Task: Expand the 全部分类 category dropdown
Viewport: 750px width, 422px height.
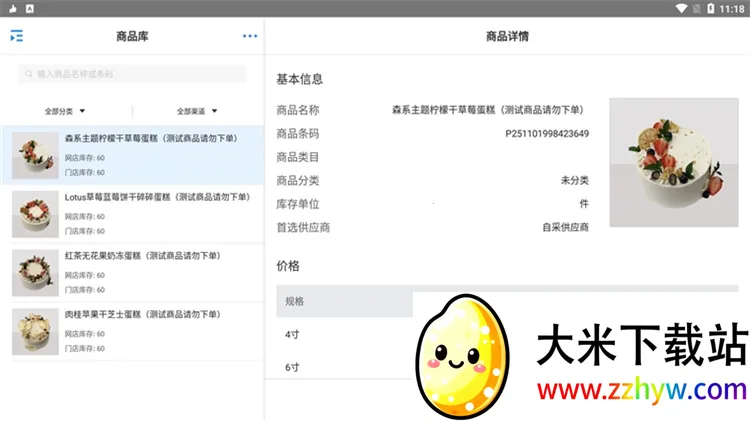Action: tap(65, 111)
